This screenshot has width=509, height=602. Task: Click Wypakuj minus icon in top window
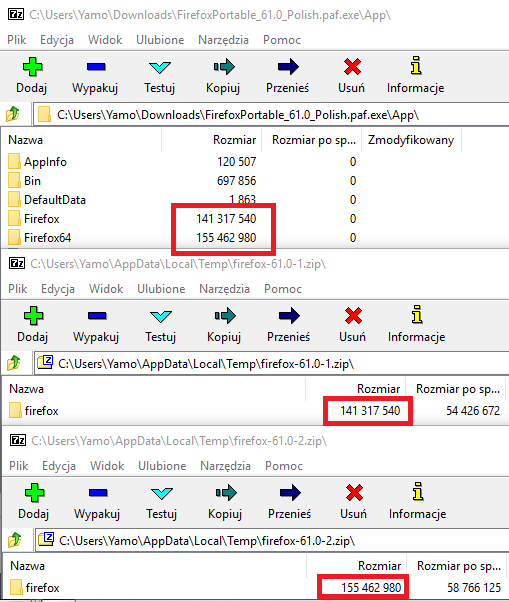[96, 67]
